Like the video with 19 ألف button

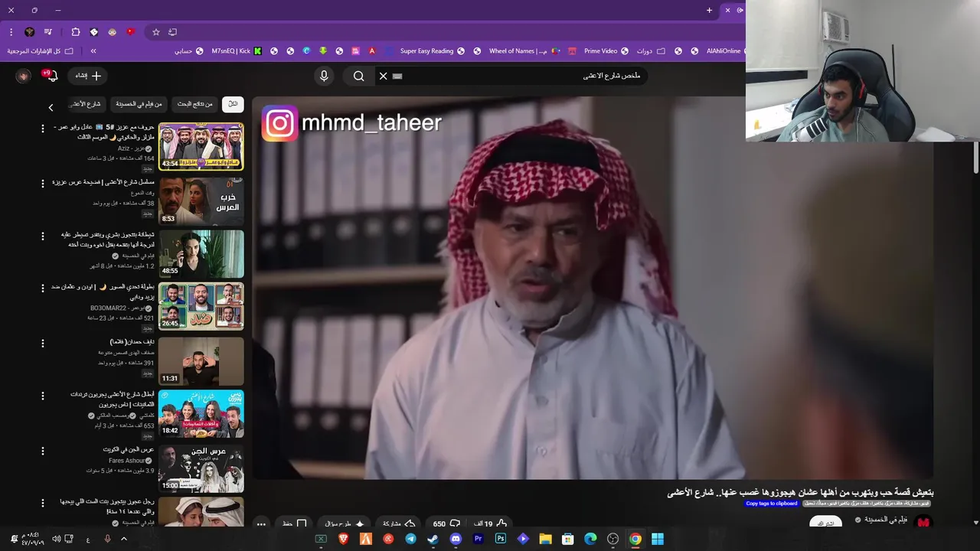point(491,523)
